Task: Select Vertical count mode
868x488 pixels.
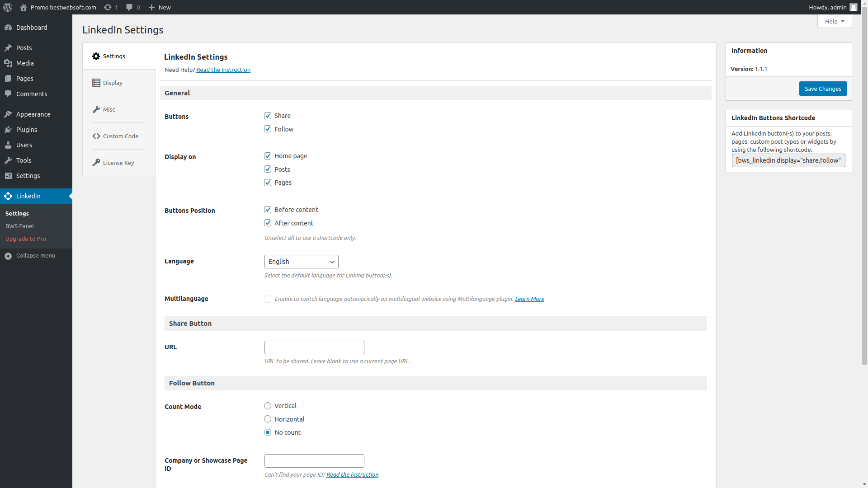Action: click(x=268, y=406)
